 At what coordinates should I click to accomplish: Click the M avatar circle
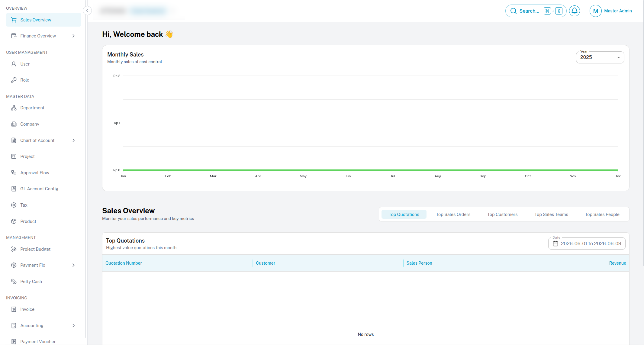[595, 11]
